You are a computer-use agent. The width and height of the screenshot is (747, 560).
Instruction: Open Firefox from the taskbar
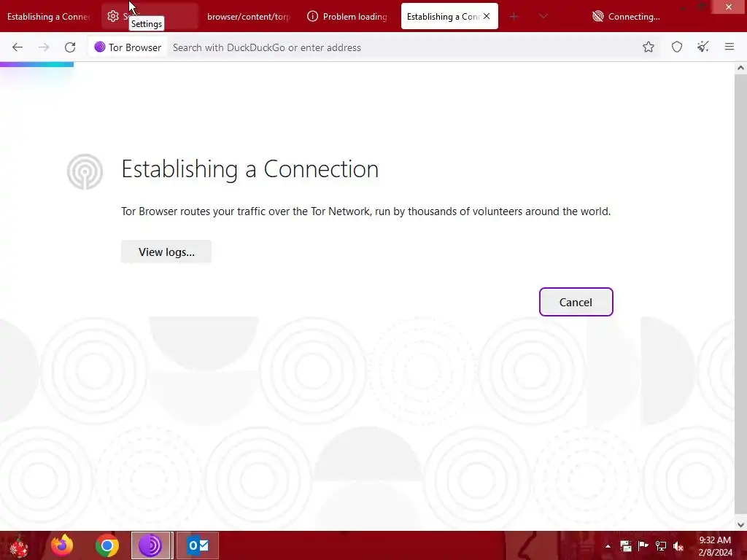[x=62, y=545]
